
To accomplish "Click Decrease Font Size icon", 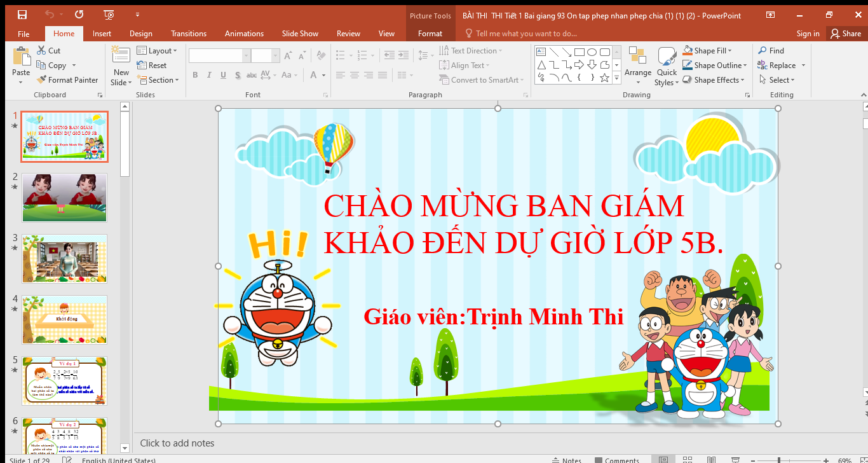I will pyautogui.click(x=302, y=56).
